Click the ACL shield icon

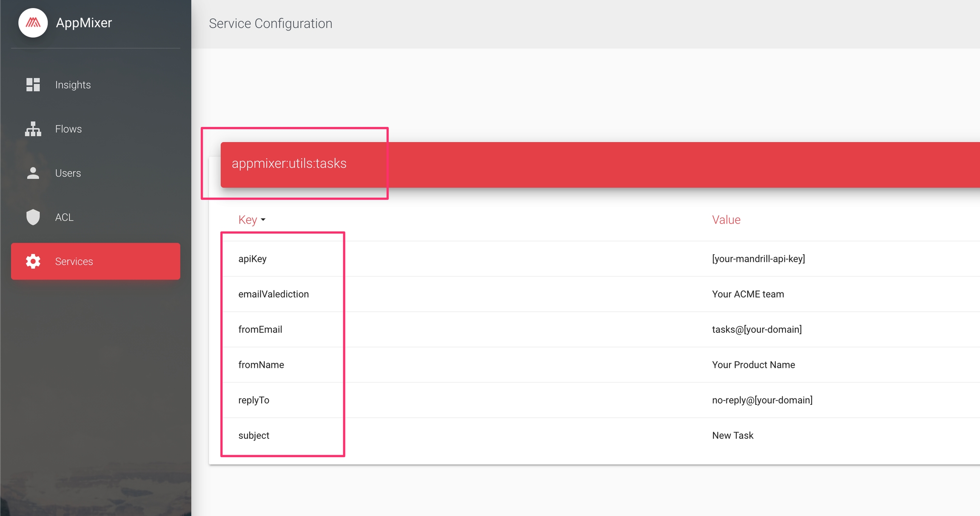(x=33, y=217)
